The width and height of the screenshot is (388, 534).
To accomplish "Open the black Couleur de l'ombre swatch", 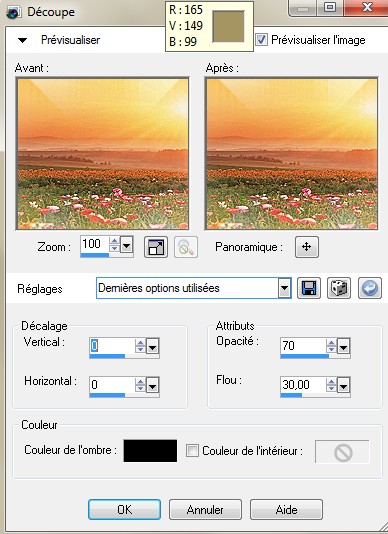I will point(150,451).
